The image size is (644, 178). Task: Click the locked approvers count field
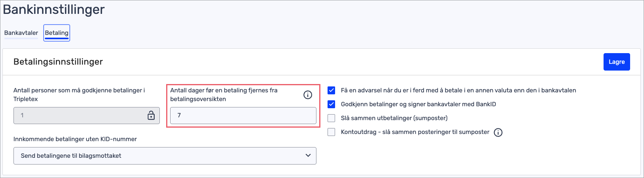79,115
